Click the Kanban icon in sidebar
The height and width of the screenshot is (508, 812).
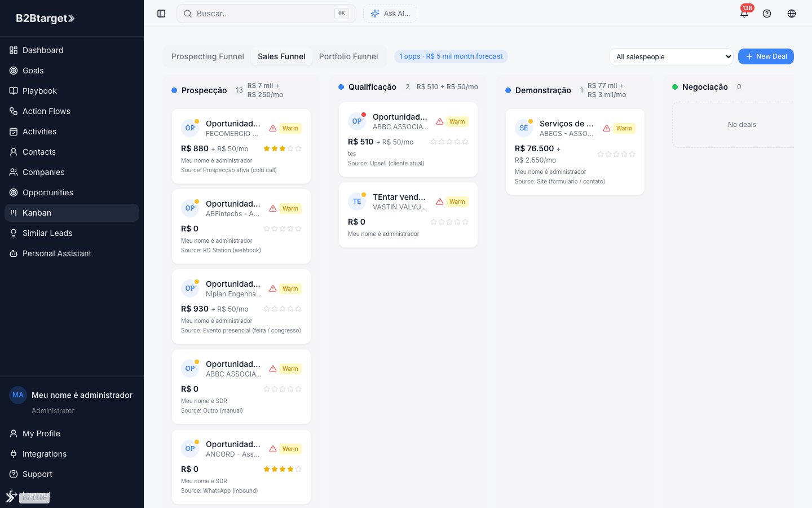tap(14, 213)
